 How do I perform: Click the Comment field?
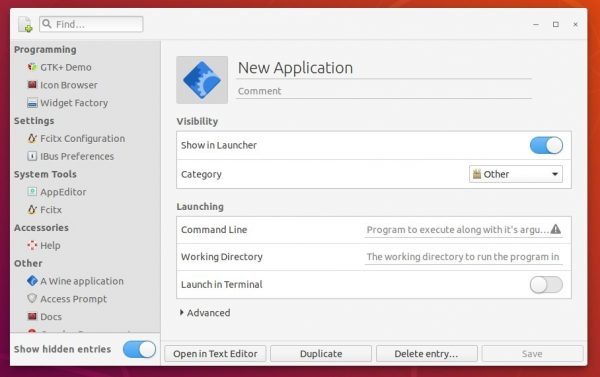pyautogui.click(x=383, y=91)
